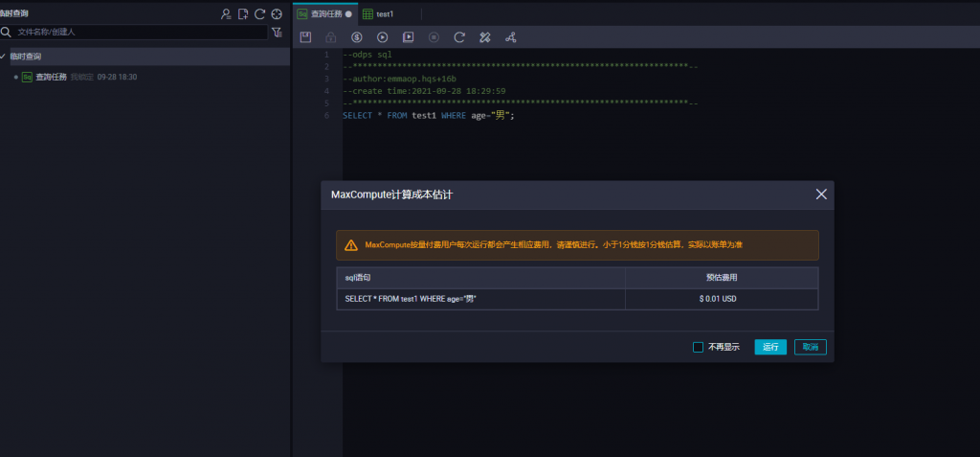Click the orange warning triangle icon
Viewport: 980px width, 457px height.
tap(351, 244)
